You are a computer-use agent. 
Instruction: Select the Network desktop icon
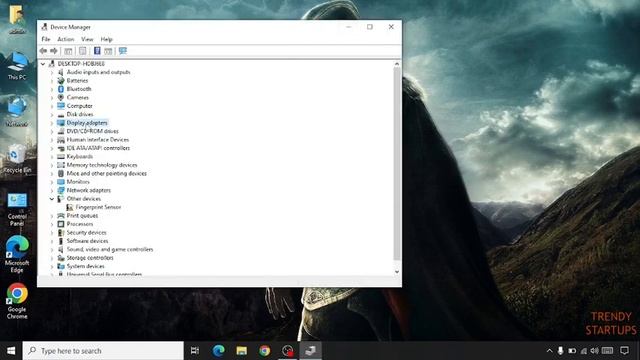[17, 111]
